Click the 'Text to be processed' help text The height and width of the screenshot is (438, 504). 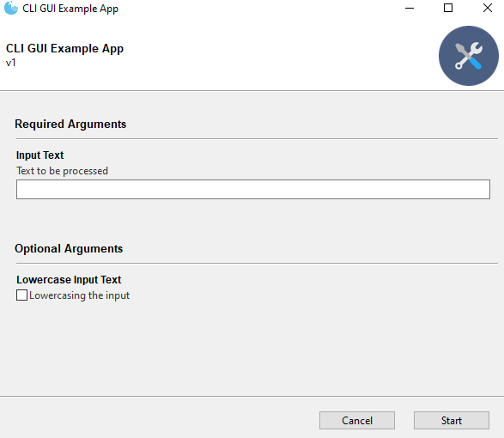click(62, 171)
